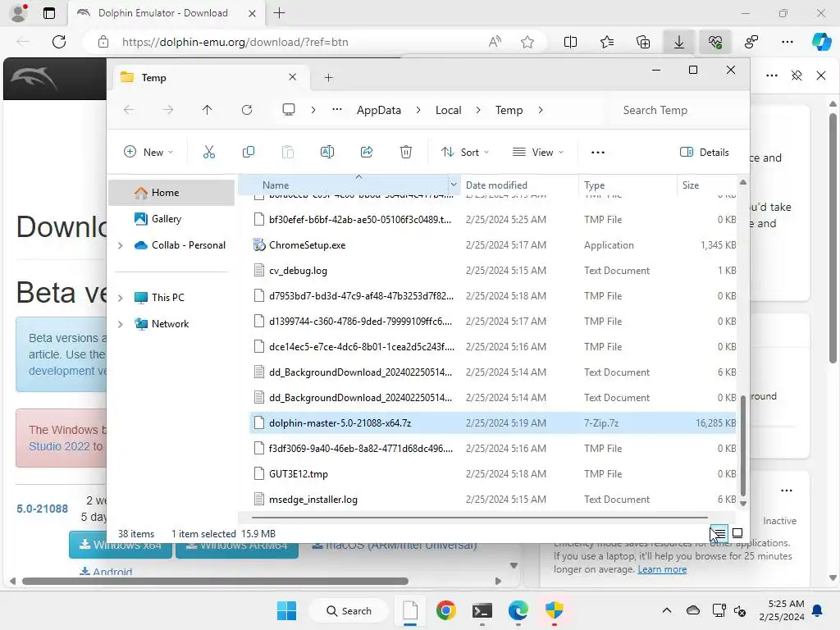Select Home in navigation pane
This screenshot has width=840, height=630.
(x=171, y=193)
